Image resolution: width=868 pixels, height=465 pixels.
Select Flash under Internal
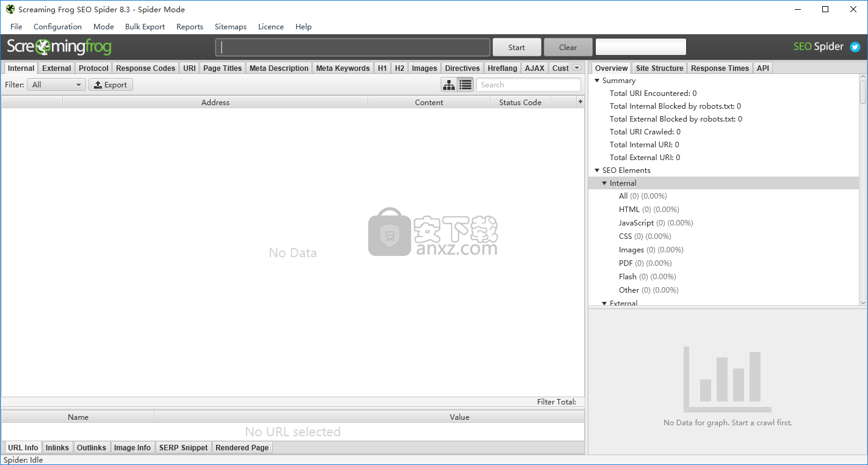(648, 277)
